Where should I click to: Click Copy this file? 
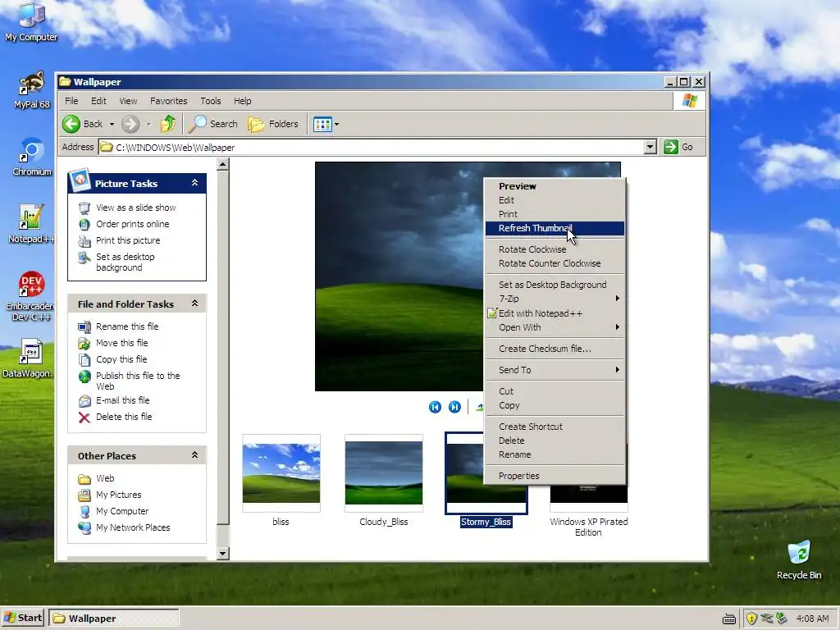(x=121, y=359)
